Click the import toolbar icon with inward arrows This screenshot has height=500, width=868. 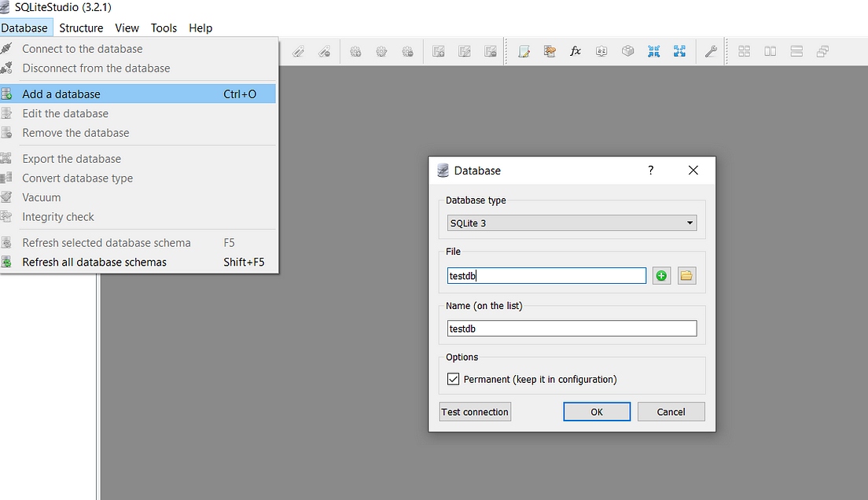click(x=654, y=52)
